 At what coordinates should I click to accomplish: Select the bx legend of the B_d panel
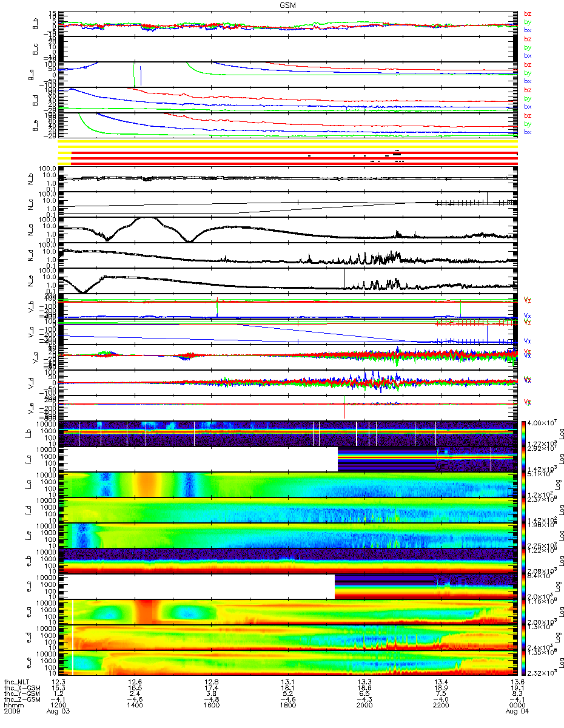click(x=528, y=106)
